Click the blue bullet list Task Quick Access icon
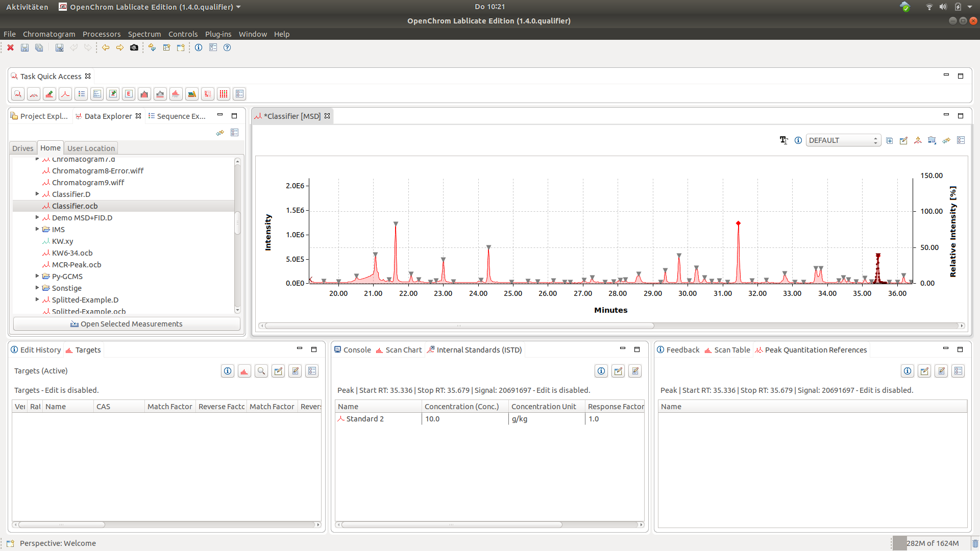The width and height of the screenshot is (980, 551). pos(81,94)
